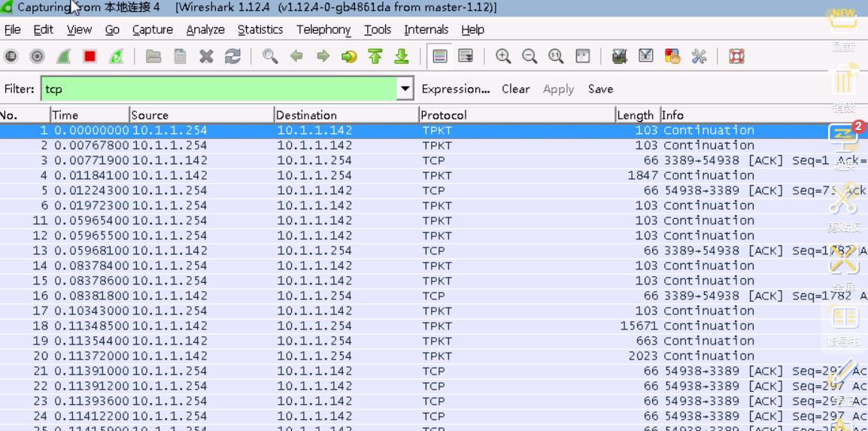Open capture options icon

coord(37,56)
